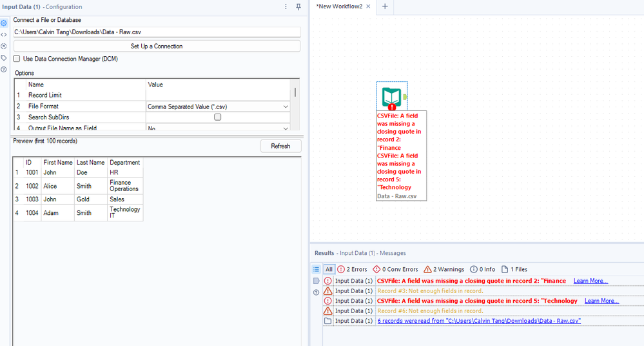Select the Input Data tool on canvas
The image size is (644, 346).
[x=391, y=97]
